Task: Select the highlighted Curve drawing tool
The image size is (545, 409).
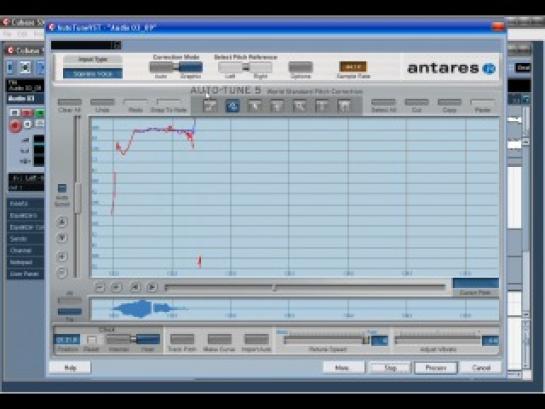Action: click(233, 106)
